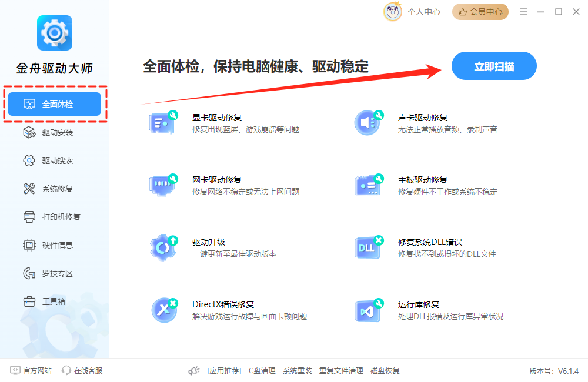Viewport: 588px width, 382px height.
Task: Select the DirectX错误修复 icon
Action: 164,310
